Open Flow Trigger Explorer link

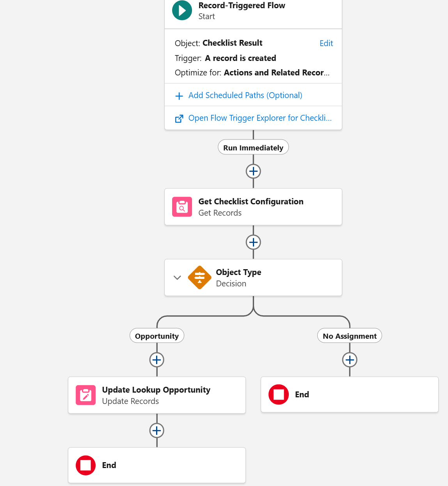point(260,118)
